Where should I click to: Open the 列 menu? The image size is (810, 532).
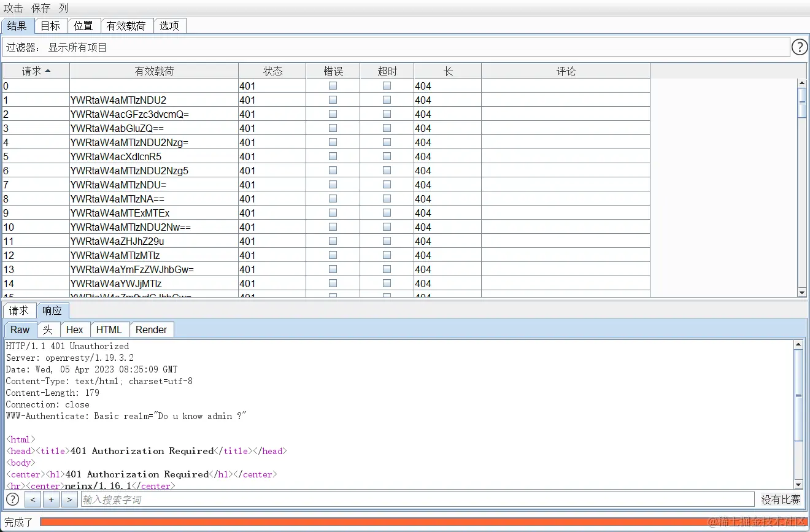click(x=64, y=8)
